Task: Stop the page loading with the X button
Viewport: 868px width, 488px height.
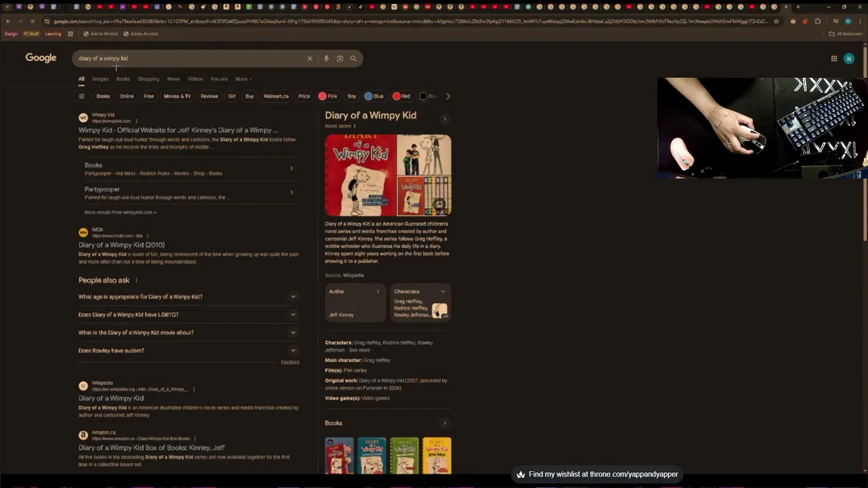Action: [x=32, y=21]
